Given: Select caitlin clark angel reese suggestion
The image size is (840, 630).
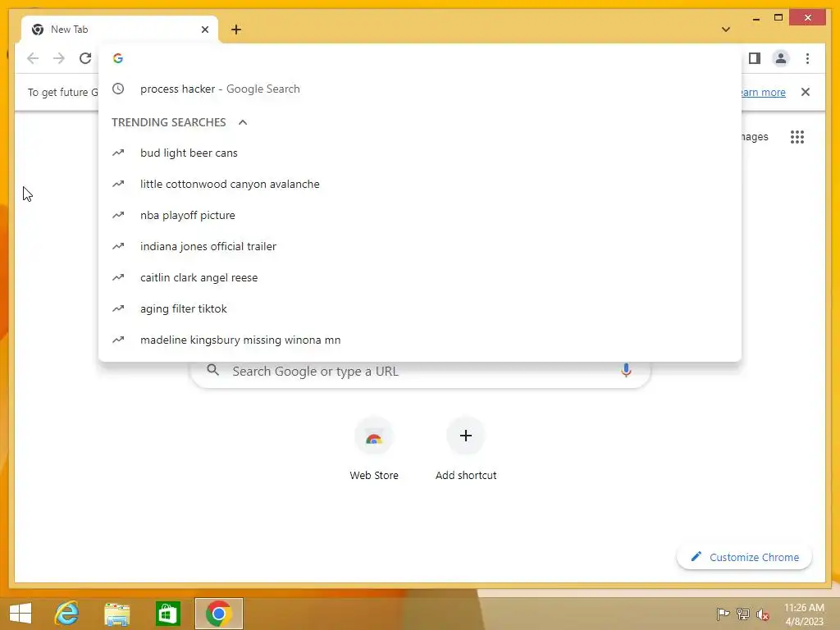Looking at the screenshot, I should [x=420, y=277].
